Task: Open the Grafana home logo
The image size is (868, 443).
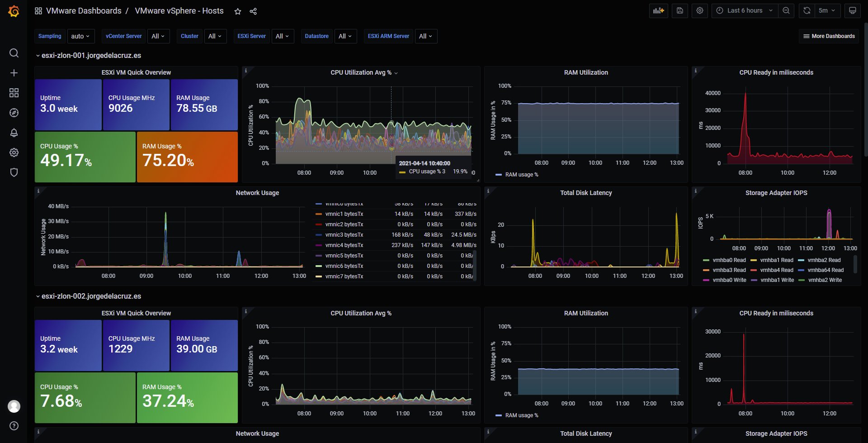Action: point(14,11)
